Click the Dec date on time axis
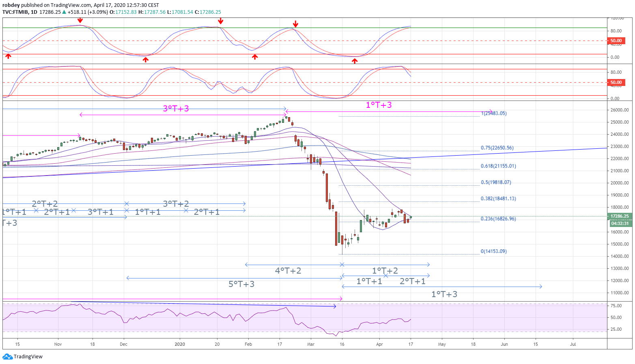Screen dimensions: 635x364 [x=124, y=344]
